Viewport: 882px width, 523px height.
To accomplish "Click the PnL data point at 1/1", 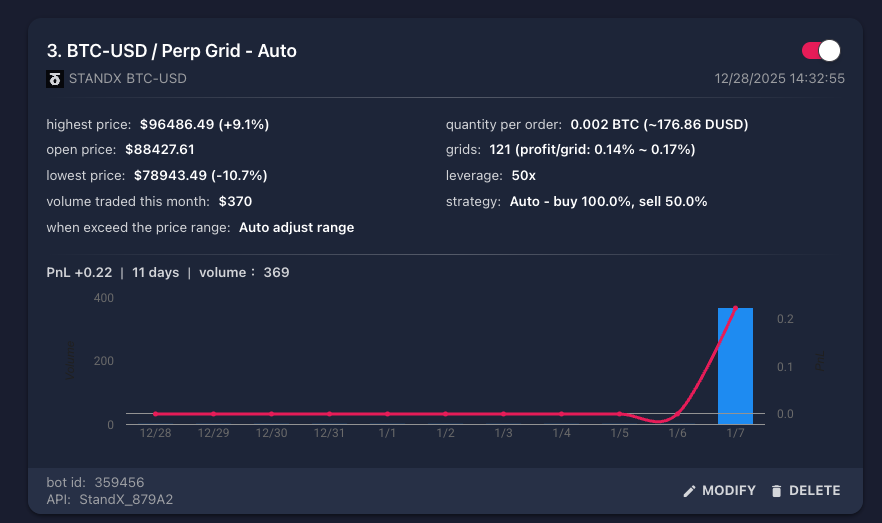I will (387, 413).
